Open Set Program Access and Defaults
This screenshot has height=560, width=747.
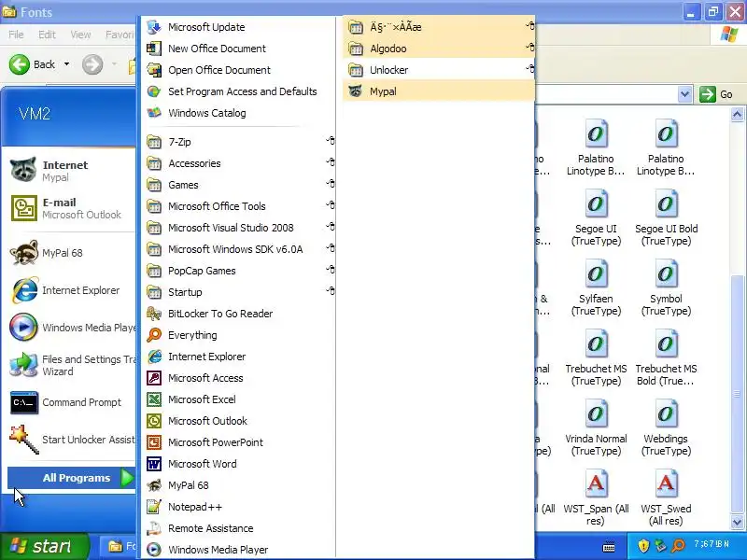point(239,91)
